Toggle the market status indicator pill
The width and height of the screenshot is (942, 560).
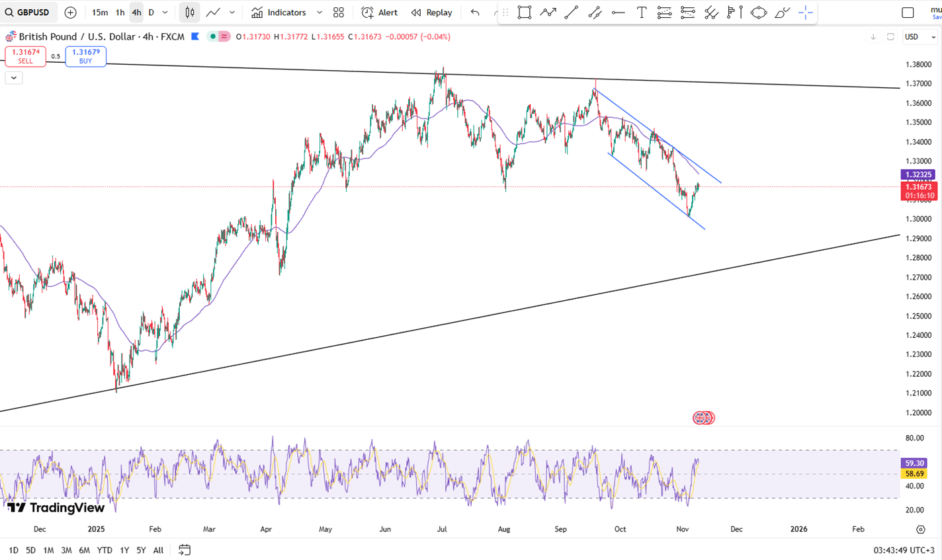[218, 36]
